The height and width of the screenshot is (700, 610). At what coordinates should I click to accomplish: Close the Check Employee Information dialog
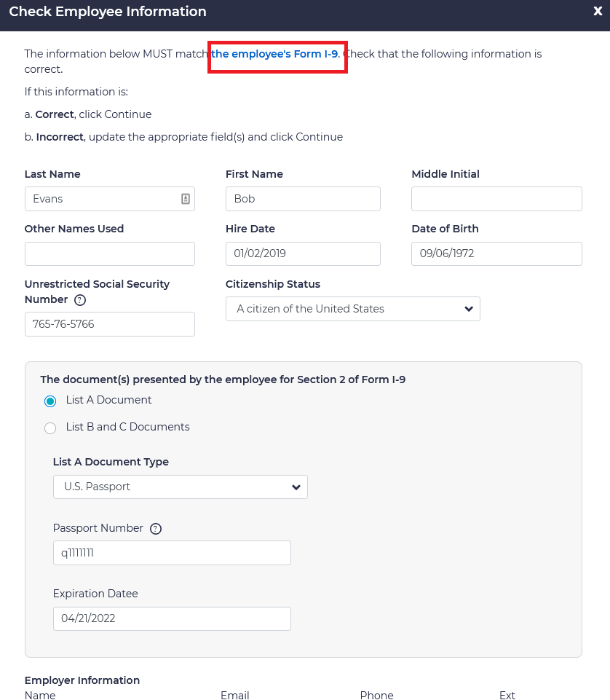pyautogui.click(x=598, y=11)
